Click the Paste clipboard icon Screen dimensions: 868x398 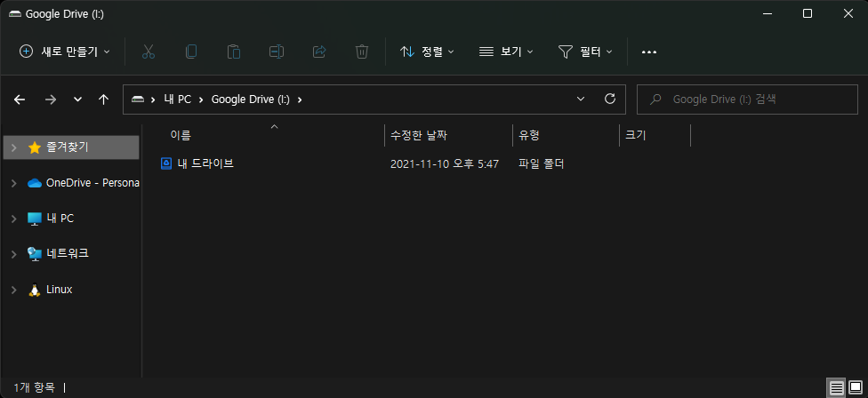[234, 52]
